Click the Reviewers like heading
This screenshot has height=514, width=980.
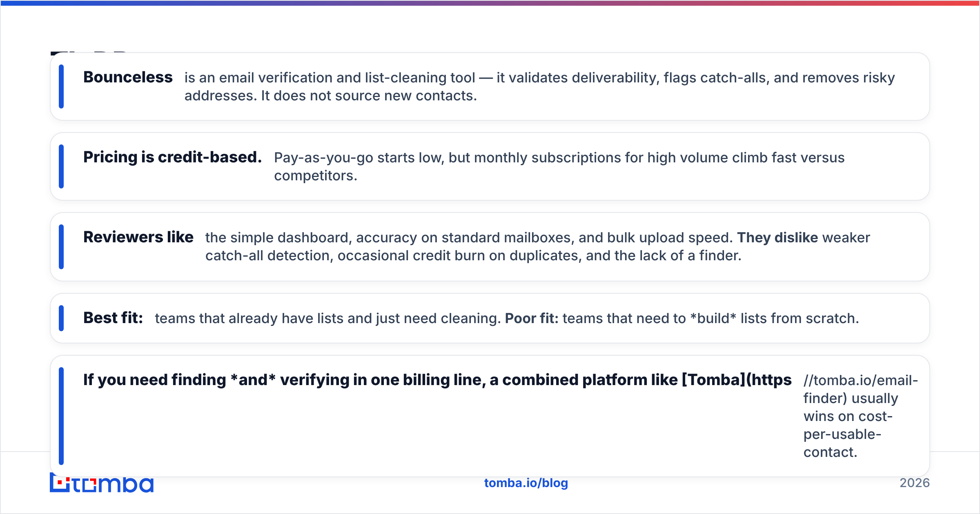[x=138, y=237]
